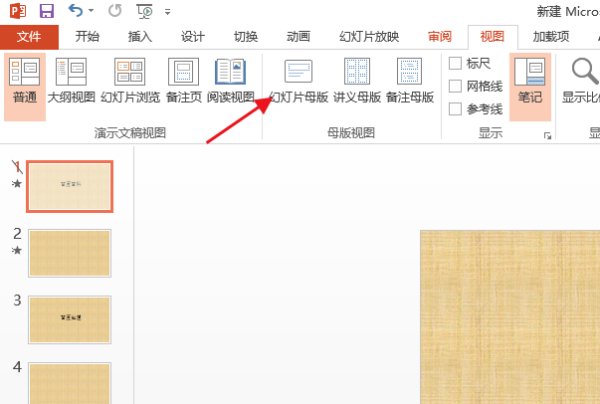Image resolution: width=600 pixels, height=404 pixels.
Task: Click the redo repeat icon
Action: click(x=115, y=11)
